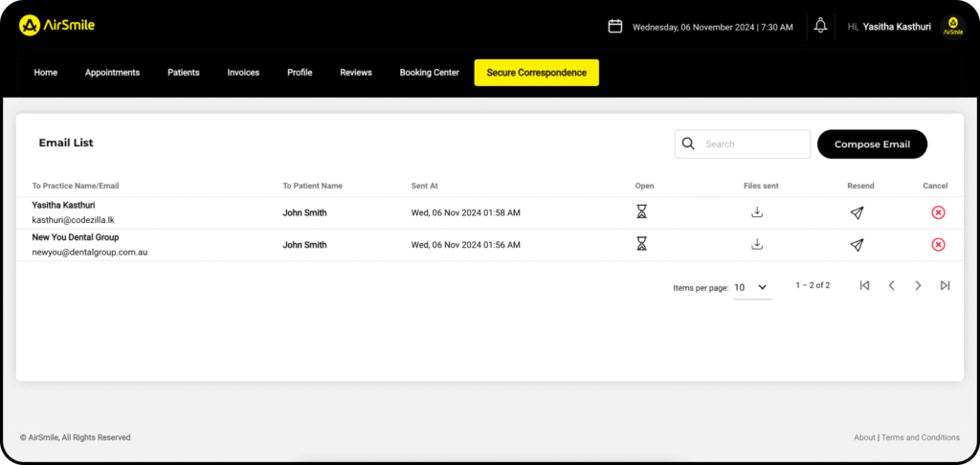The width and height of the screenshot is (980, 465).
Task: Cancel the Yasitha Kasthuri email
Action: [938, 212]
